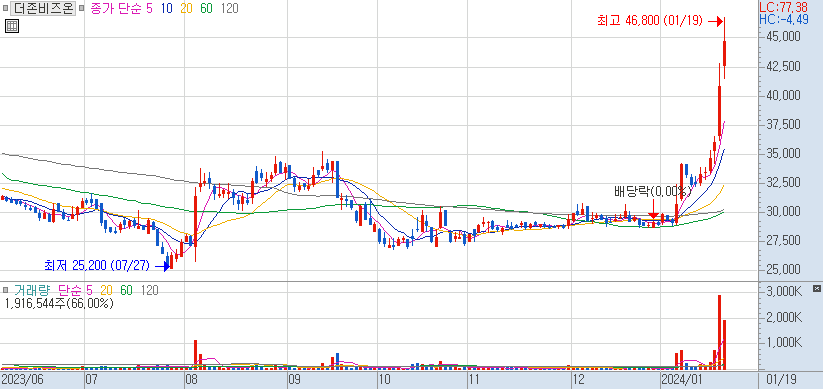Click the 2024/01 date axis label
Viewport: 823px width, 389px height.
[681, 380]
